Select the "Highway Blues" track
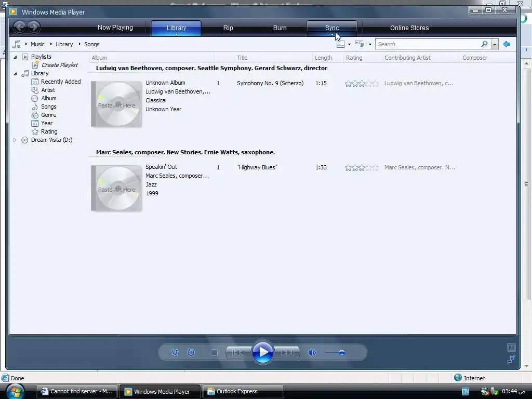 (x=257, y=167)
